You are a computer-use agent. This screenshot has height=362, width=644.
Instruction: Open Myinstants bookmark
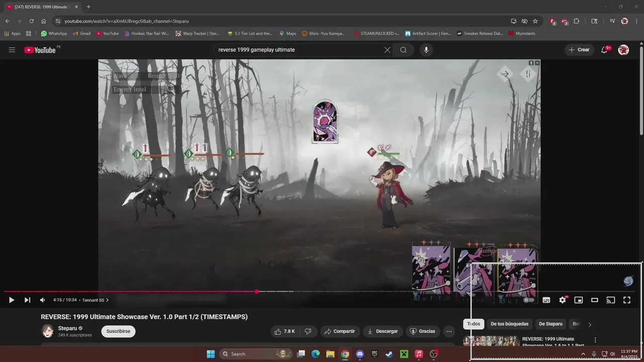pyautogui.click(x=522, y=34)
